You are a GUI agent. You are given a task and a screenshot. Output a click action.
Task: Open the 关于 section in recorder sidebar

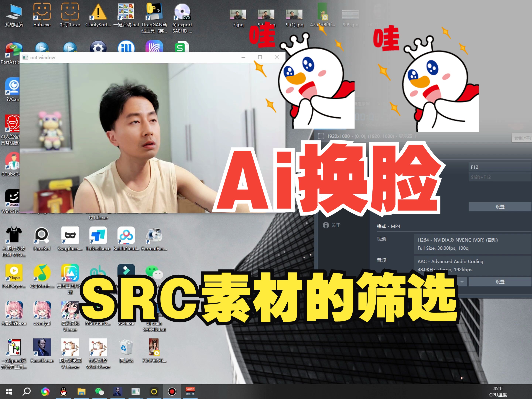(332, 225)
